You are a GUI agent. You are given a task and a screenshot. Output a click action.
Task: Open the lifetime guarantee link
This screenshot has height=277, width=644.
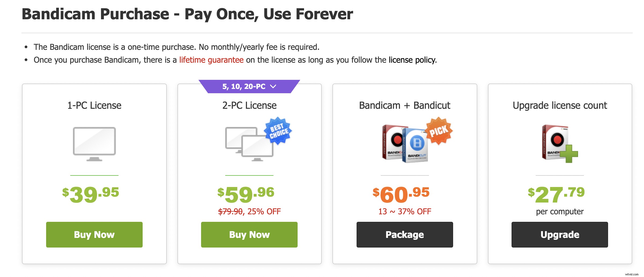pyautogui.click(x=211, y=60)
